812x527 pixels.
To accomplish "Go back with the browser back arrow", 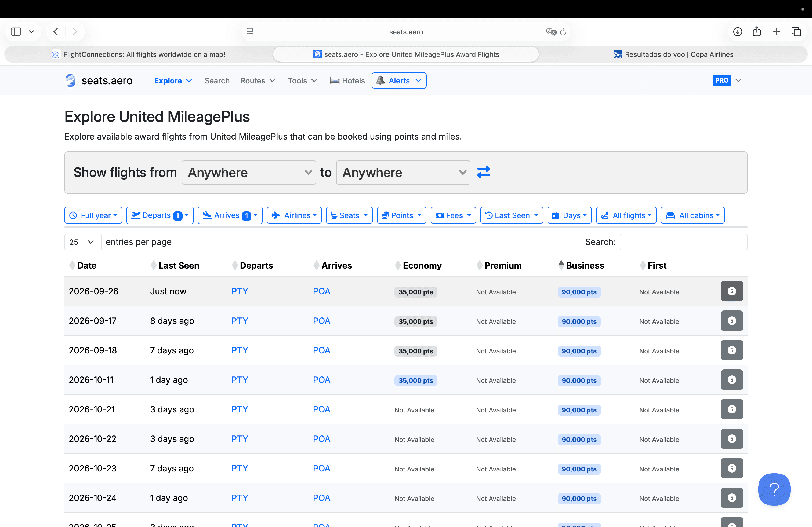I will tap(56, 32).
